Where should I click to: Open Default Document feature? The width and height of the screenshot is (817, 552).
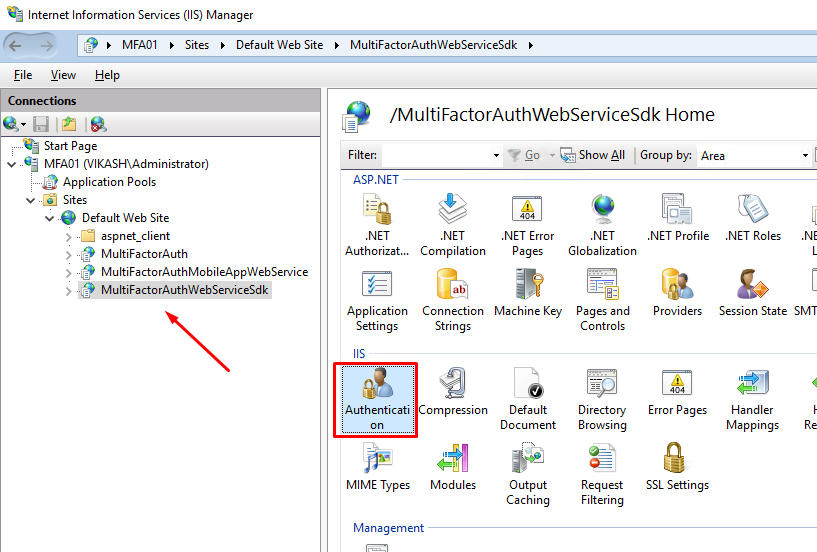[527, 400]
